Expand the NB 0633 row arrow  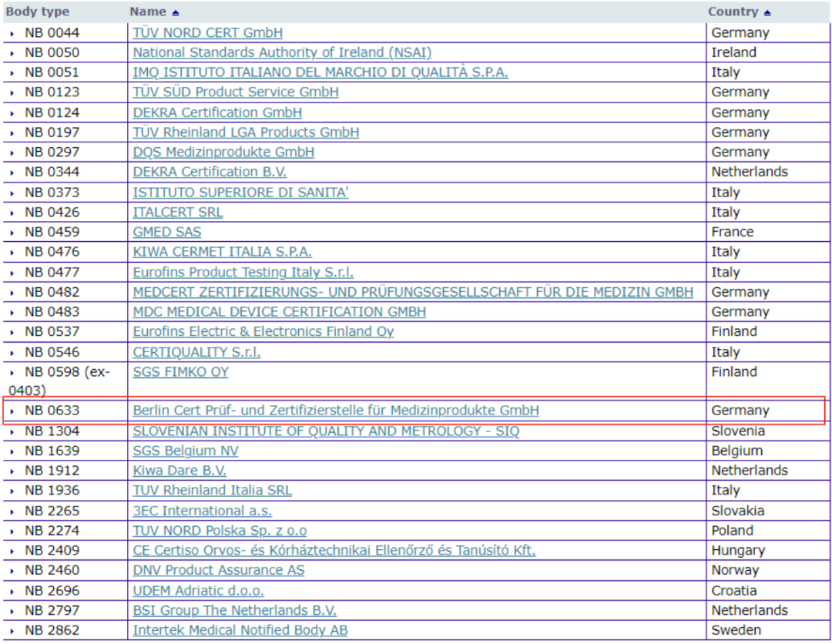[x=12, y=411]
